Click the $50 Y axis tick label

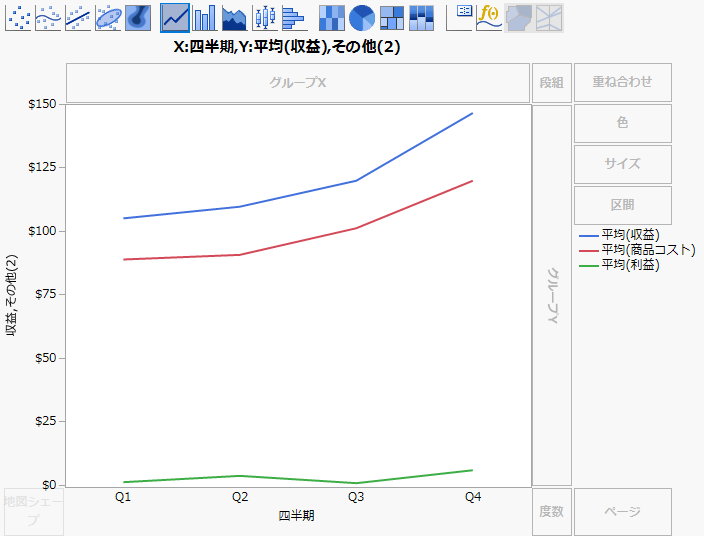pos(46,358)
